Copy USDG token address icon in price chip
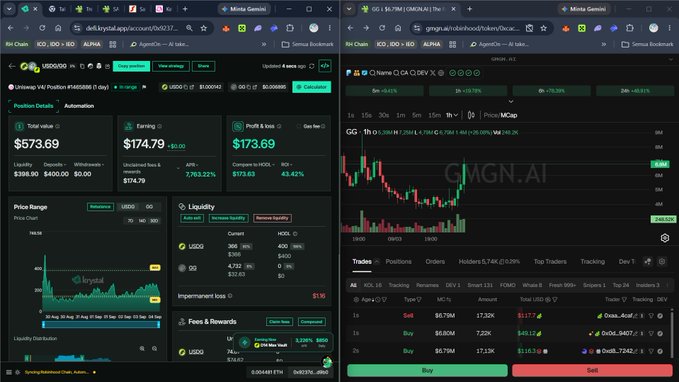The width and height of the screenshot is (679, 382). (186, 87)
